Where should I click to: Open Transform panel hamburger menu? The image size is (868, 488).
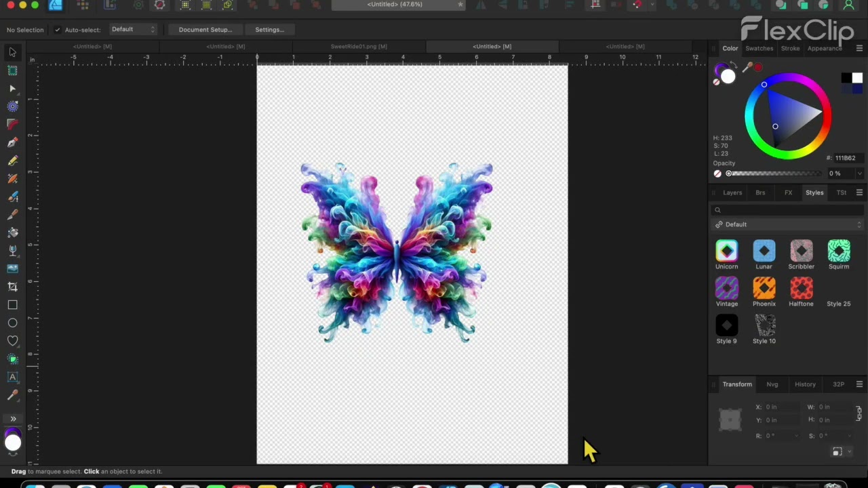tap(859, 384)
